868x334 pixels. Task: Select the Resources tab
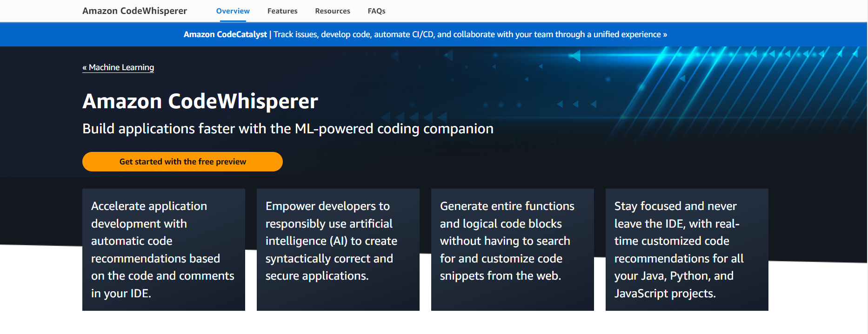click(332, 11)
